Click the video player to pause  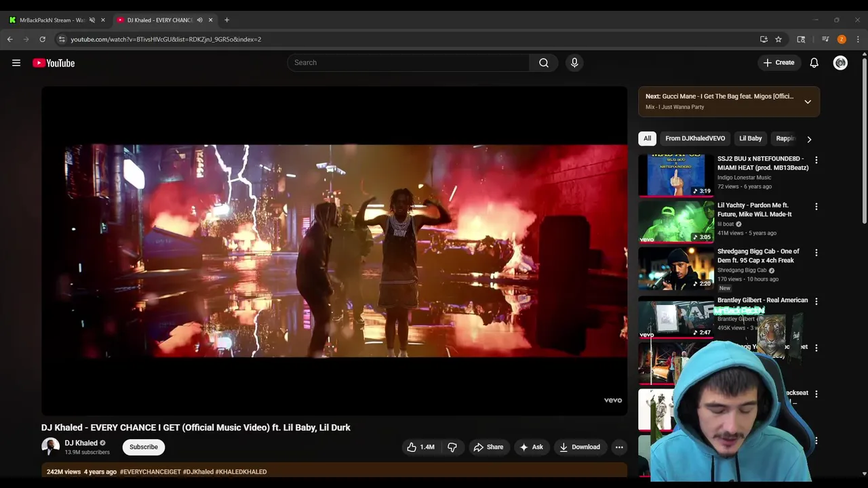(334, 251)
